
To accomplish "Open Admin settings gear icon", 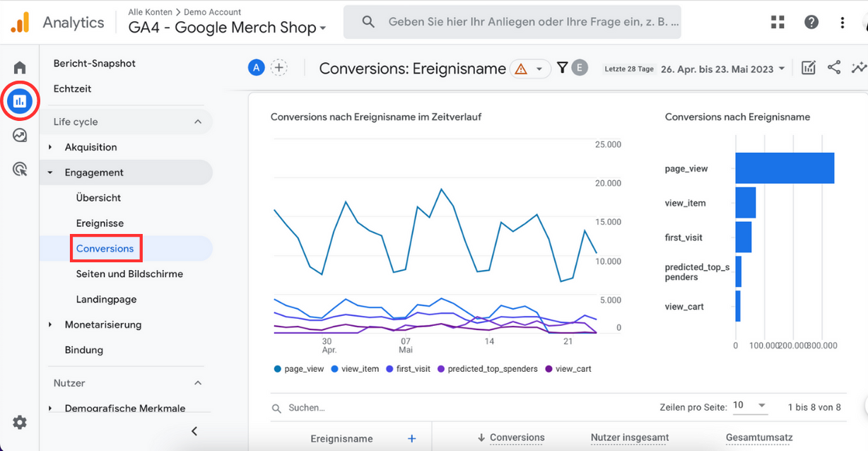I will coord(20,423).
